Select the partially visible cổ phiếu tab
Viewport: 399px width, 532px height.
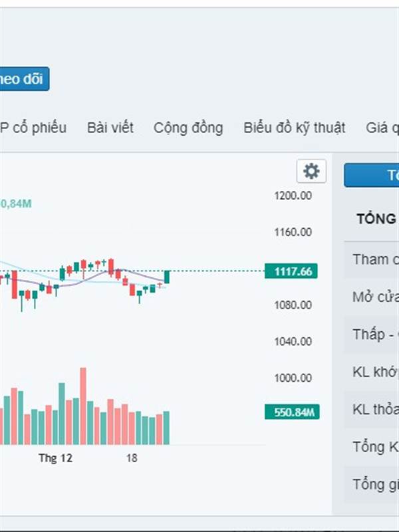[x=33, y=128]
